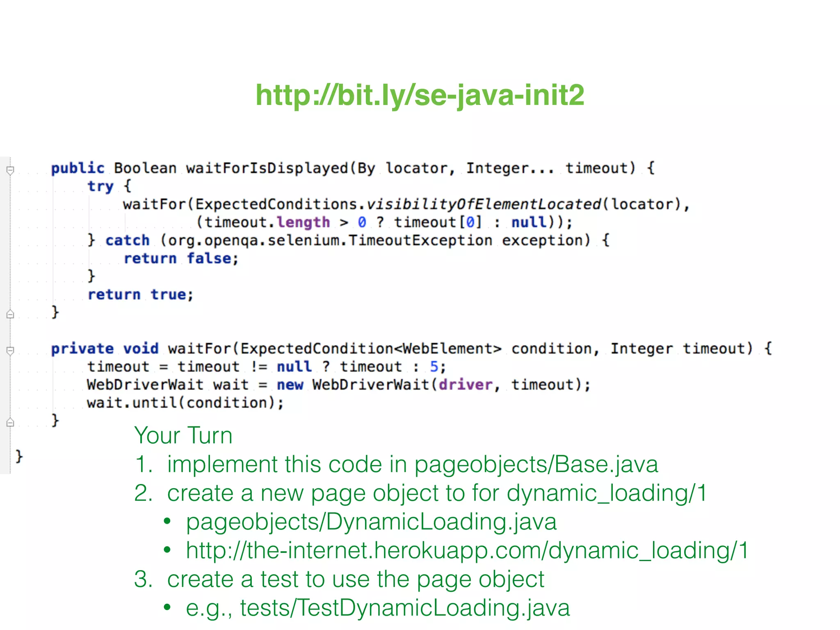Open the http://bit.ly/se-java-init2 link

[420, 95]
